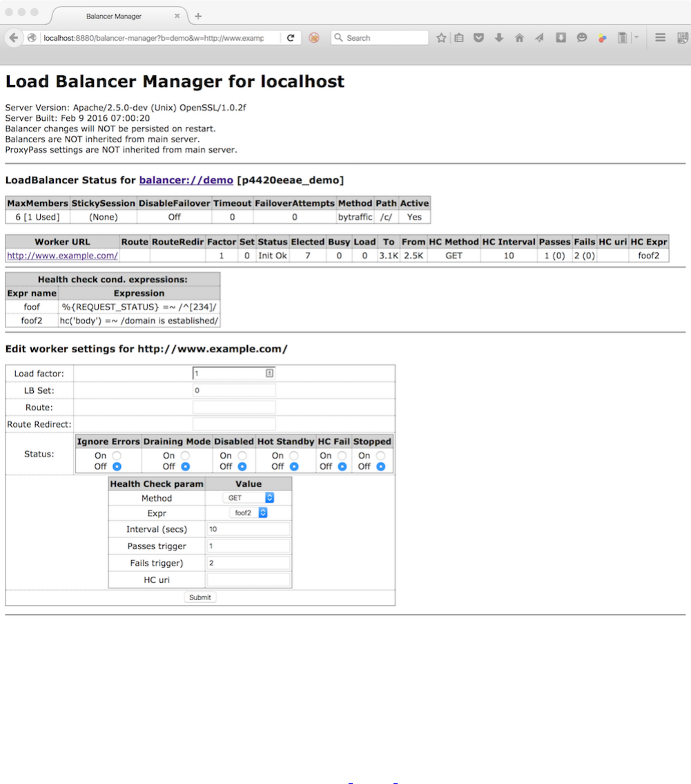This screenshot has width=691, height=784.
Task: Click the magnifier icon in the search box
Action: click(x=338, y=37)
